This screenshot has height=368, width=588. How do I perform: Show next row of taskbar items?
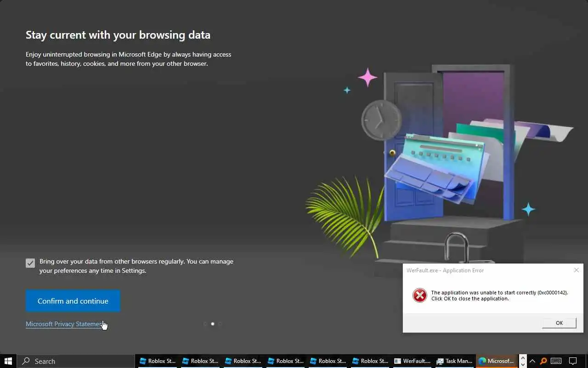pyautogui.click(x=523, y=364)
